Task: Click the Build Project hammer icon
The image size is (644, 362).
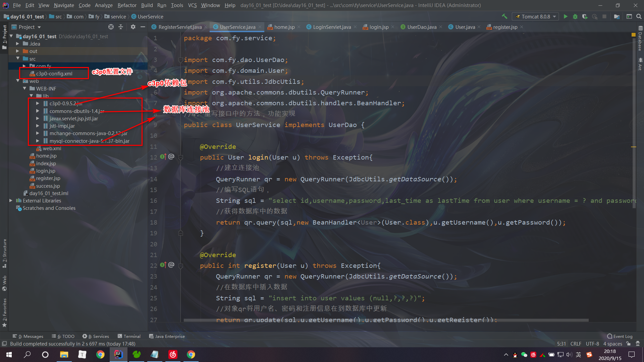Action: point(504,16)
